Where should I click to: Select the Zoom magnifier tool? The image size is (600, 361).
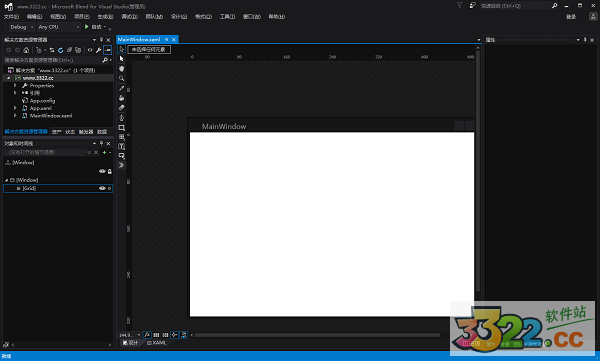tap(122, 78)
